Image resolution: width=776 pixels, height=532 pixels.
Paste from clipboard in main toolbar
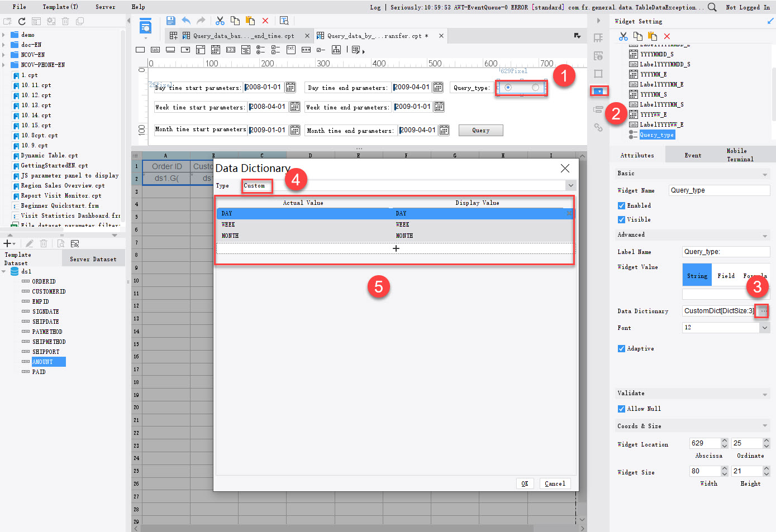tap(250, 21)
